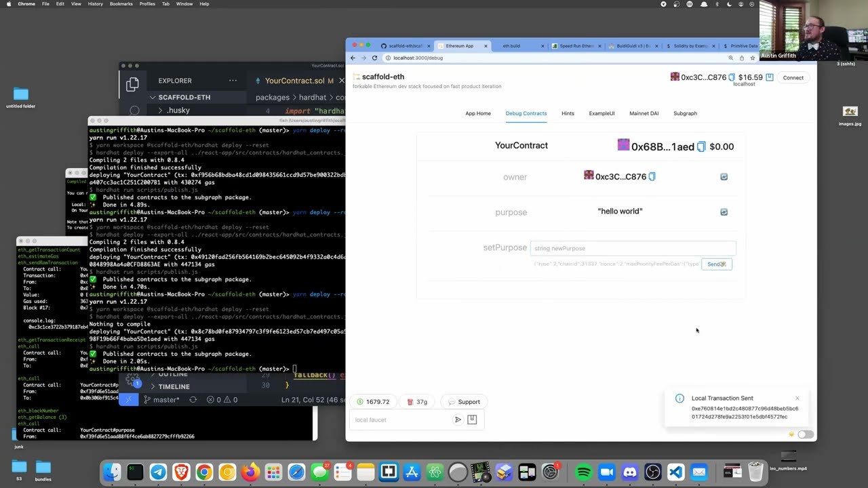Open the ExampleUI tab

601,113
